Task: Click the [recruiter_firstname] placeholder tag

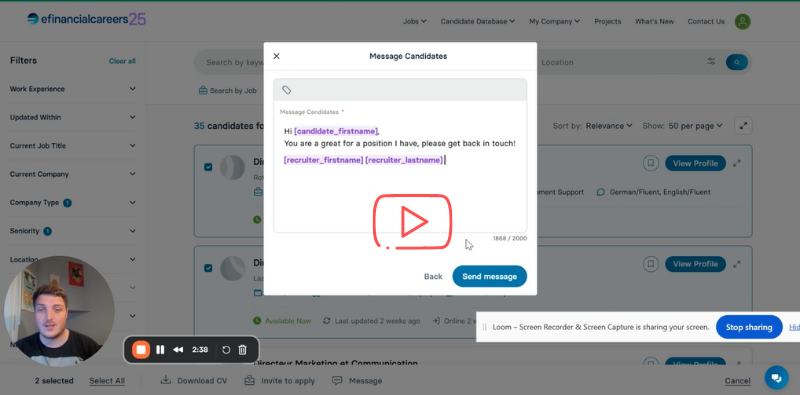Action: [323, 160]
